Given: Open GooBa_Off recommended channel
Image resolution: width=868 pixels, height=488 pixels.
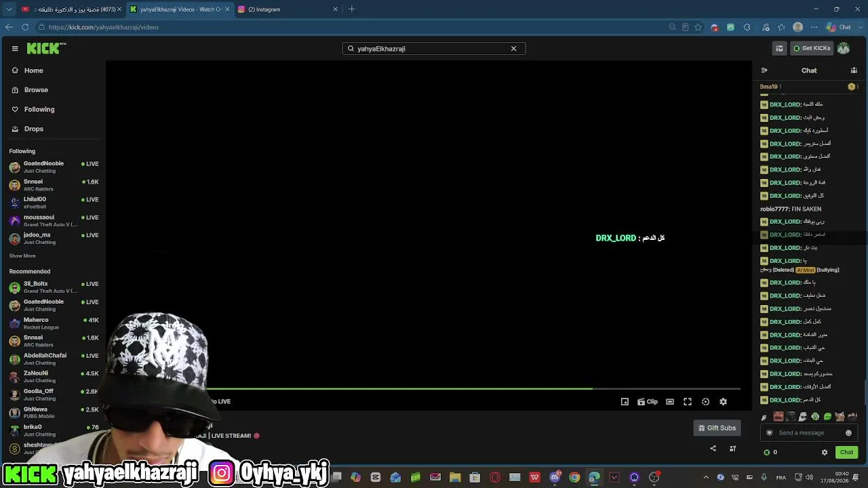Looking at the screenshot, I should 54,394.
